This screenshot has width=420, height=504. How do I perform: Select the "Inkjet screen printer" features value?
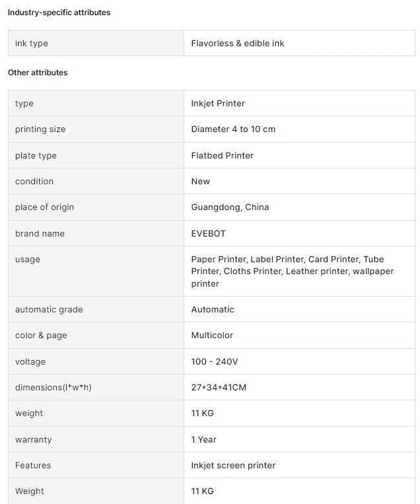pyautogui.click(x=233, y=466)
